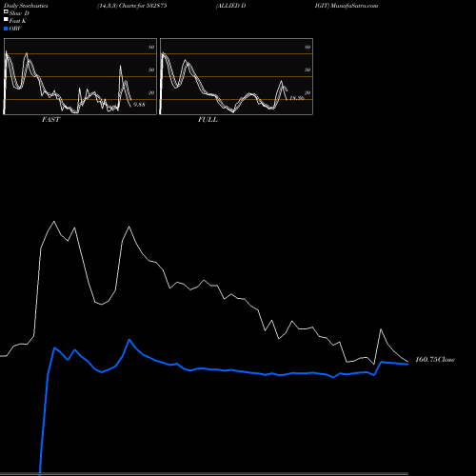Viewport: 476px width, 476px height.
Task: Click the 'Daily Stochastics' title text
Action: (x=26, y=6)
